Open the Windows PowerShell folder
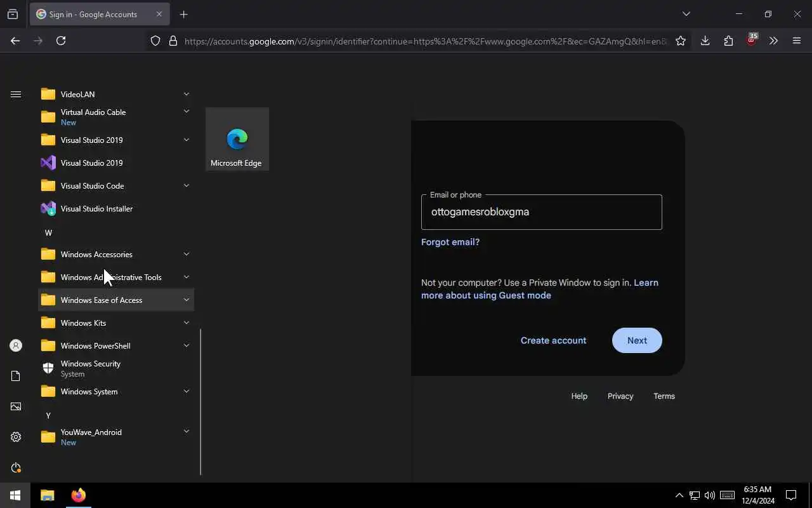 tap(116, 345)
